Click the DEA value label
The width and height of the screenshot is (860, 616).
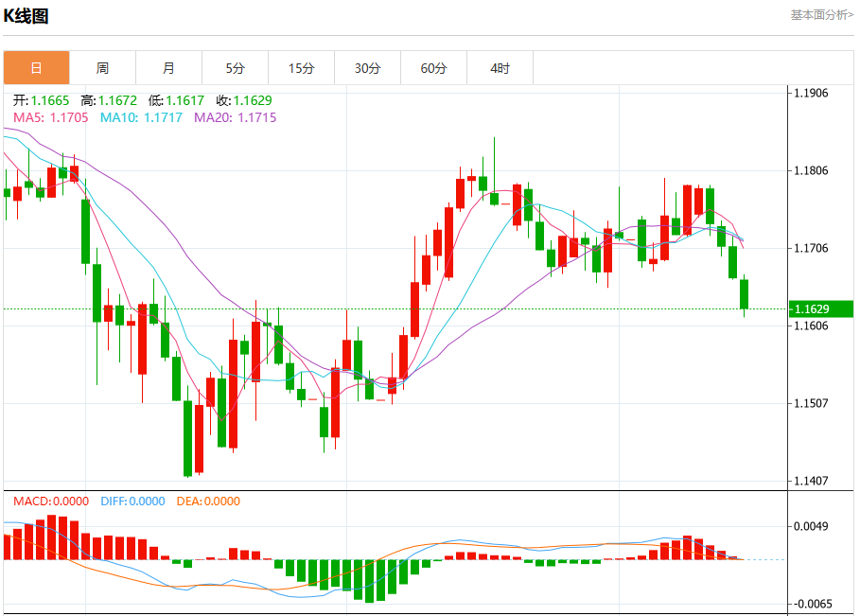[208, 502]
